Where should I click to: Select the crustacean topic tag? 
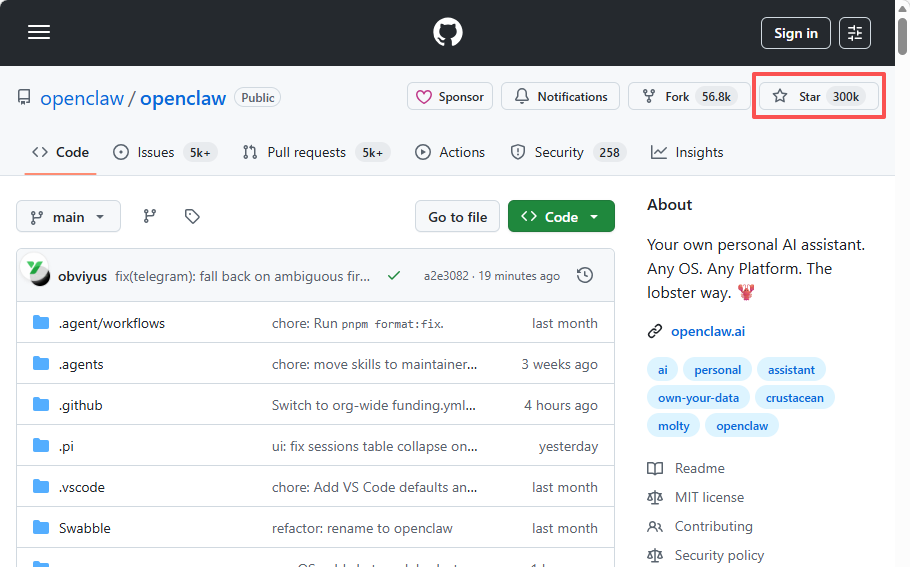point(794,397)
